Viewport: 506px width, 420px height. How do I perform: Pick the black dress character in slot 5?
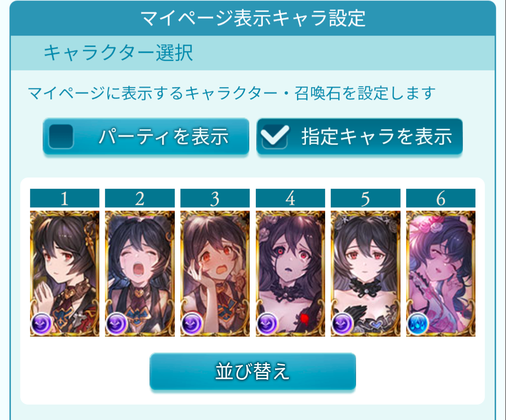click(365, 273)
